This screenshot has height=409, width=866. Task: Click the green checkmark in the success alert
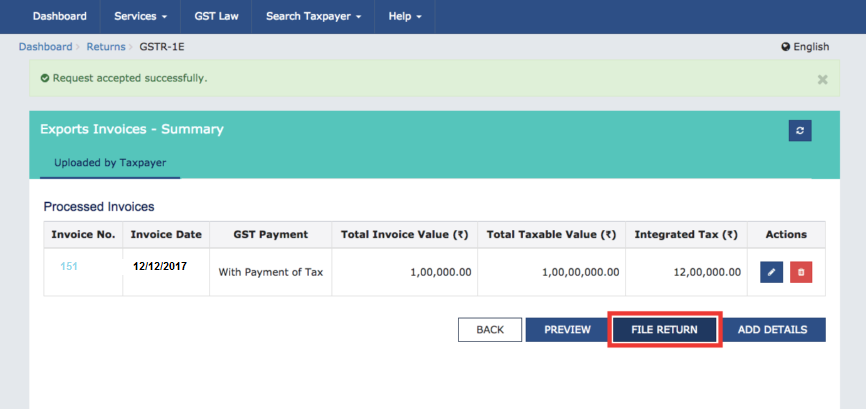point(45,78)
